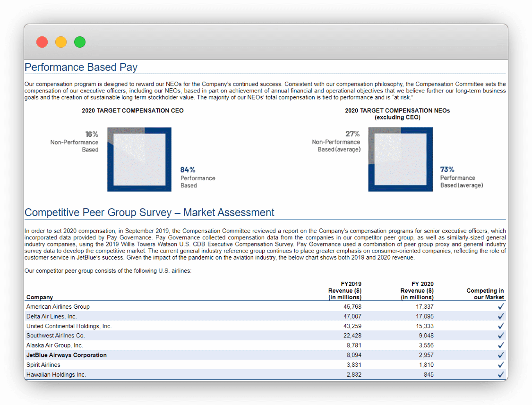Select the 'Hawaiian Holdings Inc.' company name
This screenshot has width=532, height=405.
click(56, 374)
